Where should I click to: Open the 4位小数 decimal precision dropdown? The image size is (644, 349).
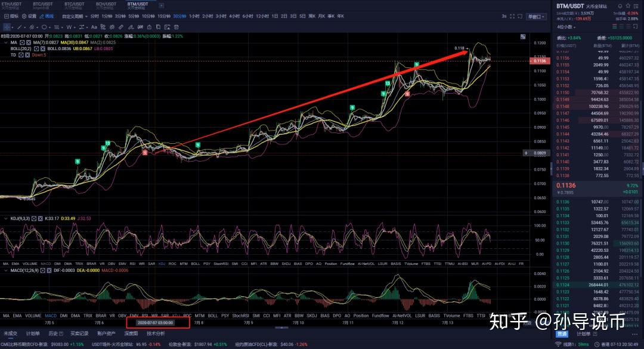click(x=566, y=27)
